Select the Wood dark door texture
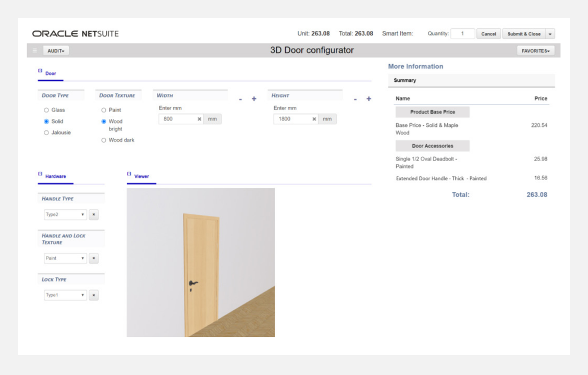Viewport: 588px width, 375px height. coord(104,140)
